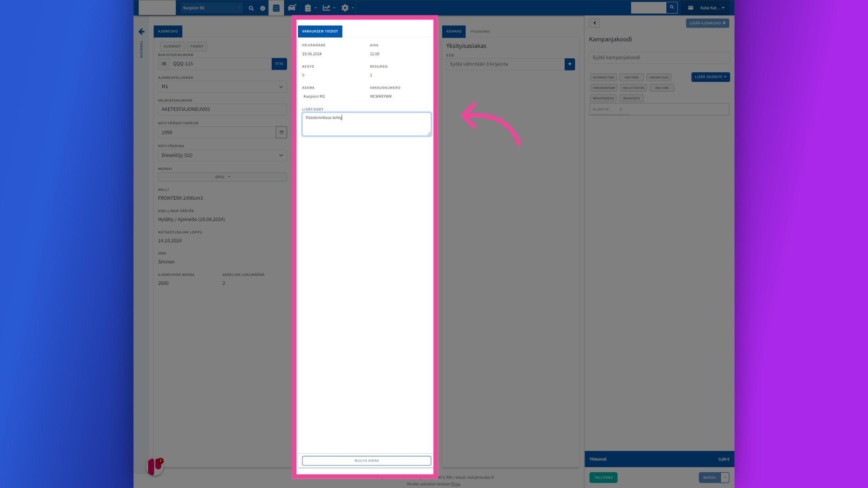Click the car vehicle icon in toolbar
This screenshot has height=488, width=868.
pyautogui.click(x=292, y=8)
